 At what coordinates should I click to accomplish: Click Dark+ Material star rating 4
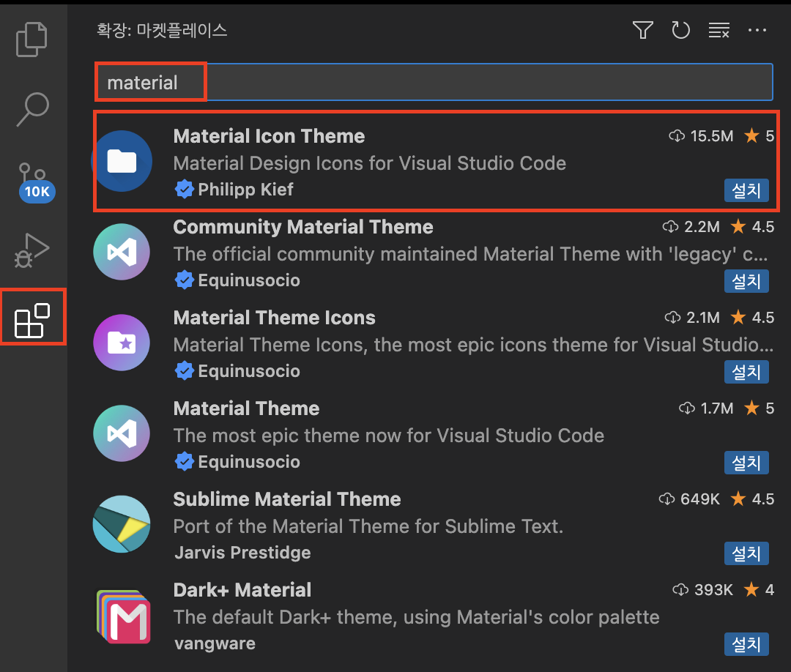click(760, 589)
